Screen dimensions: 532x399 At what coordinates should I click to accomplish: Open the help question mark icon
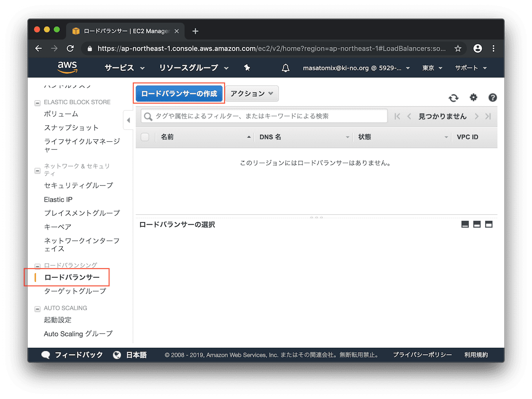(x=493, y=97)
